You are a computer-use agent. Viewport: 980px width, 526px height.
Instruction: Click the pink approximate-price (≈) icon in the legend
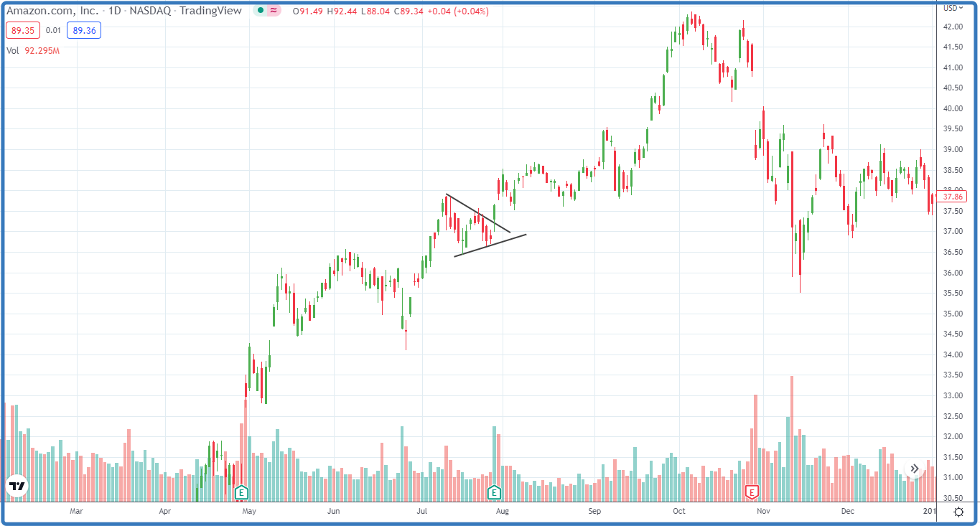tap(273, 11)
